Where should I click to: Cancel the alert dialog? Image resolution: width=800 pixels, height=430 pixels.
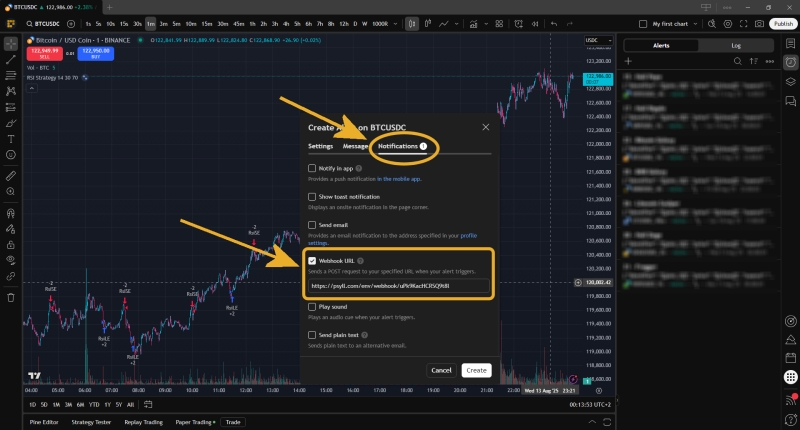tap(441, 370)
